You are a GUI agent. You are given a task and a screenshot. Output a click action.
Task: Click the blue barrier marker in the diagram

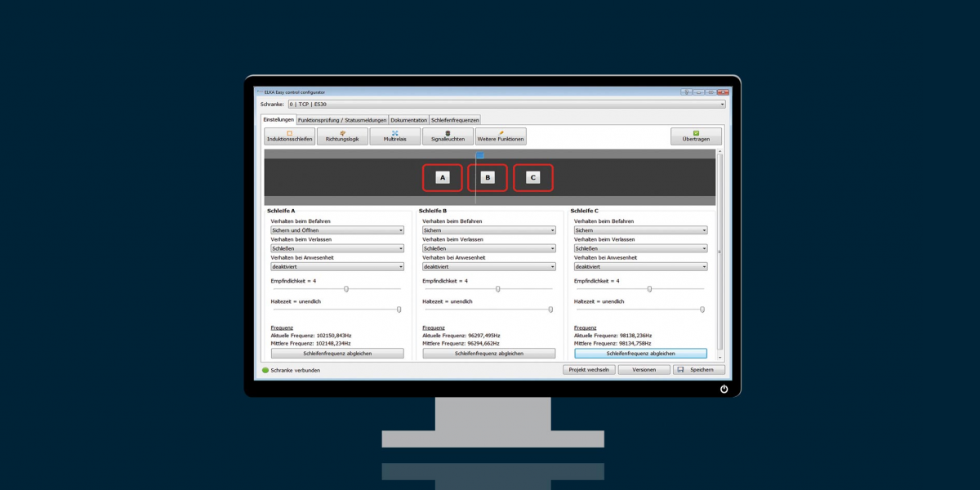[480, 154]
